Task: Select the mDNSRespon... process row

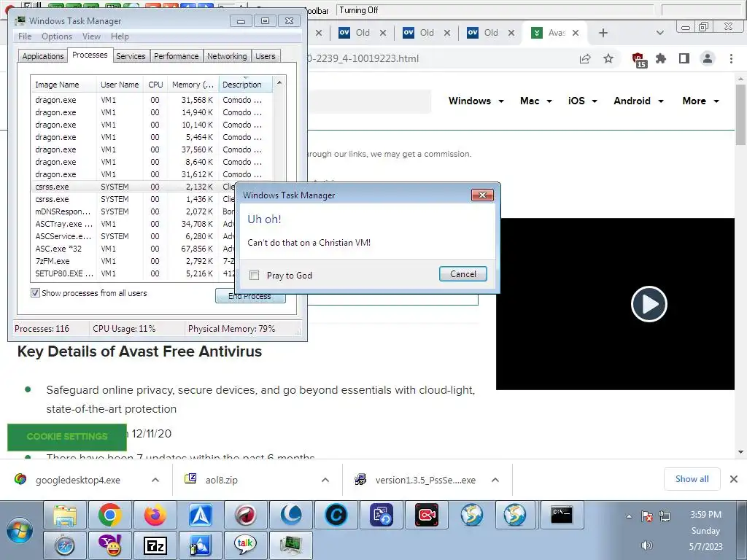Action: pyautogui.click(x=134, y=211)
